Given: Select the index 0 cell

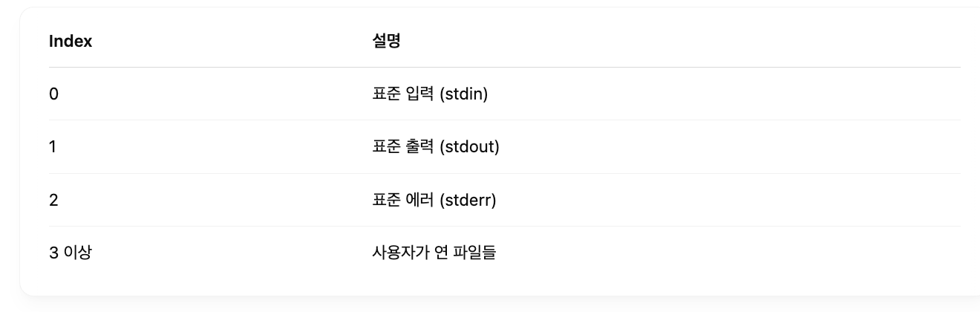Looking at the screenshot, I should click(x=53, y=94).
